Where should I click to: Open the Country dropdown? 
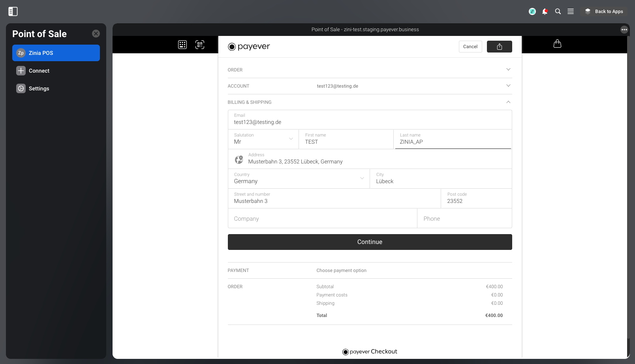tap(299, 179)
